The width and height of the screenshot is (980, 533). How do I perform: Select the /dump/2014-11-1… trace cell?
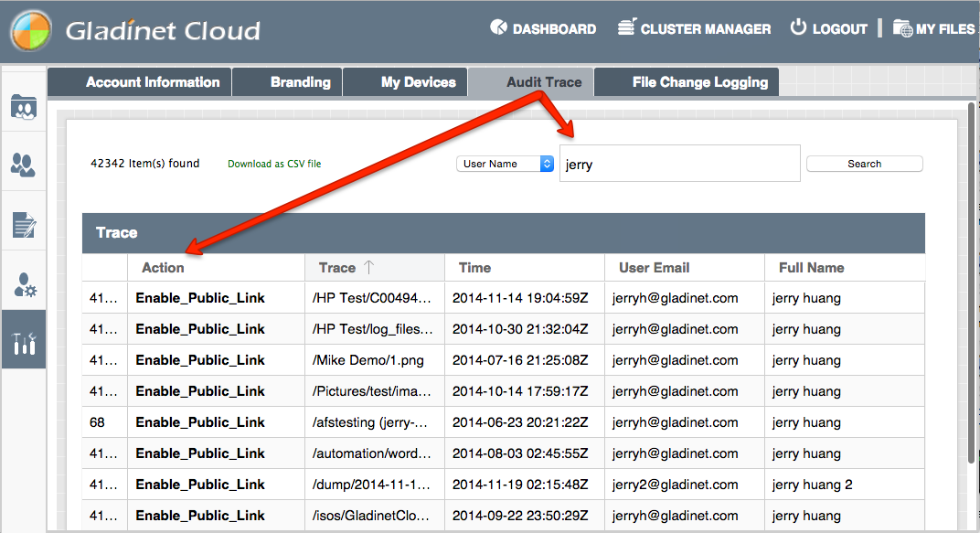375,485
